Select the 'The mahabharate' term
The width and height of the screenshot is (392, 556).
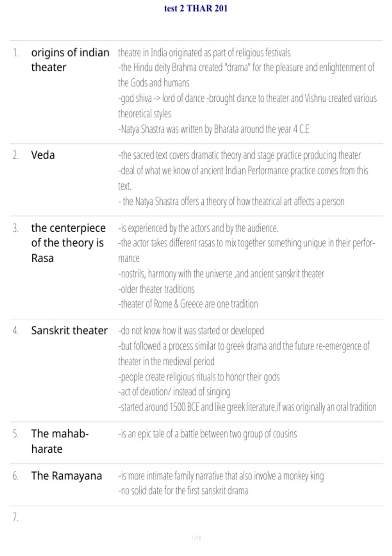click(x=60, y=441)
